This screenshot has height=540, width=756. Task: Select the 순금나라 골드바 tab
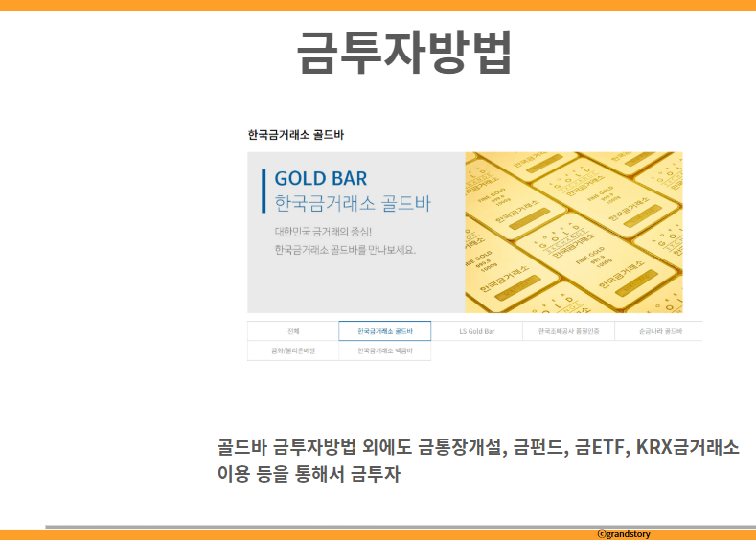pos(658,331)
